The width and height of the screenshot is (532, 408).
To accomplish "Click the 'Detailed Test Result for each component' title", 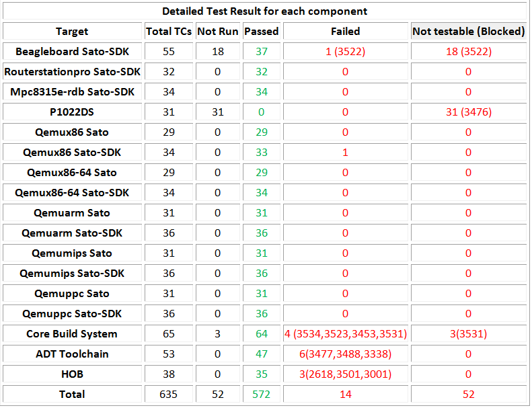I will [264, 11].
